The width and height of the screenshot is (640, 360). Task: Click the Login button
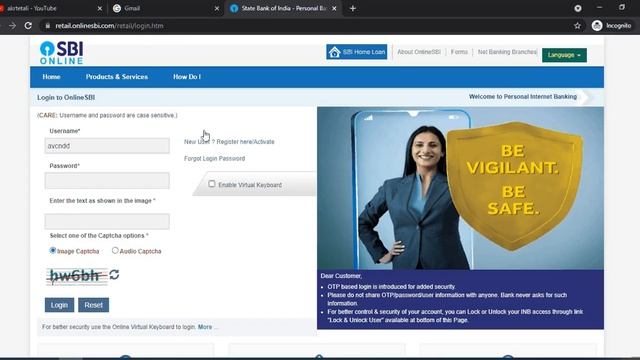59,305
